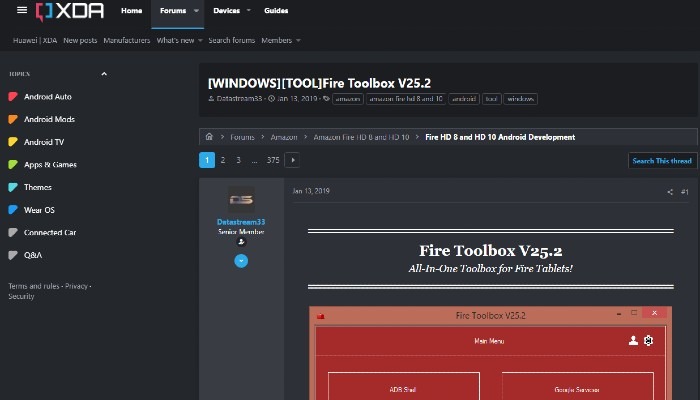Image resolution: width=700 pixels, height=400 pixels.
Task: Open the Devices menu
Action: coord(226,11)
